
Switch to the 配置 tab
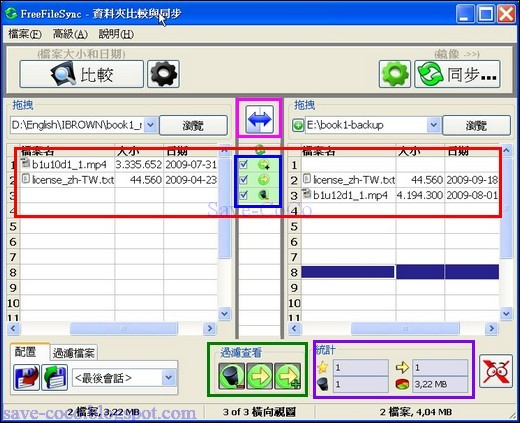tap(29, 352)
